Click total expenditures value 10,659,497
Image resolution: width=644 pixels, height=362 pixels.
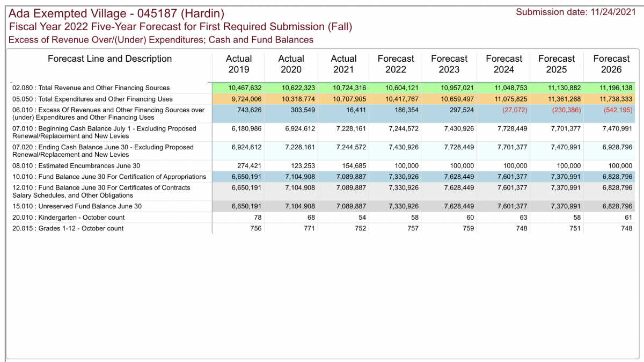(457, 99)
